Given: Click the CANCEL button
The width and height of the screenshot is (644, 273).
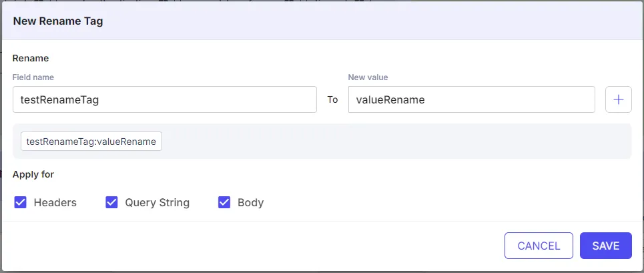Looking at the screenshot, I should (539, 246).
